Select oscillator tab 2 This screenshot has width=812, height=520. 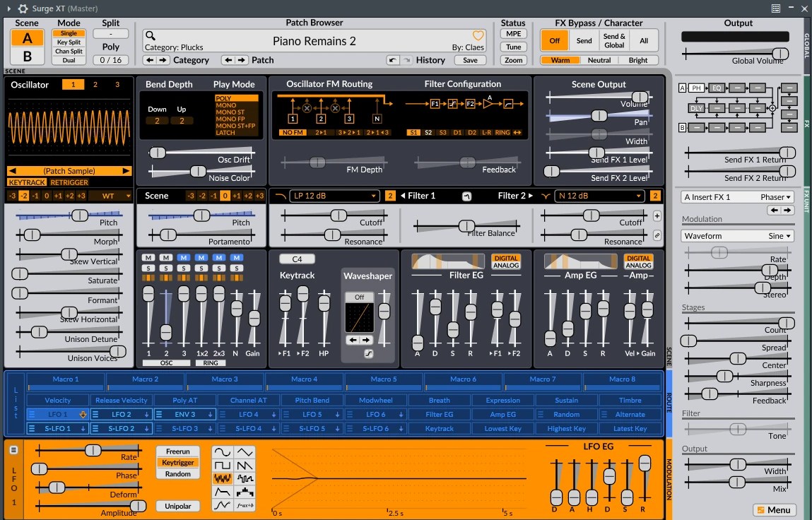tap(95, 84)
